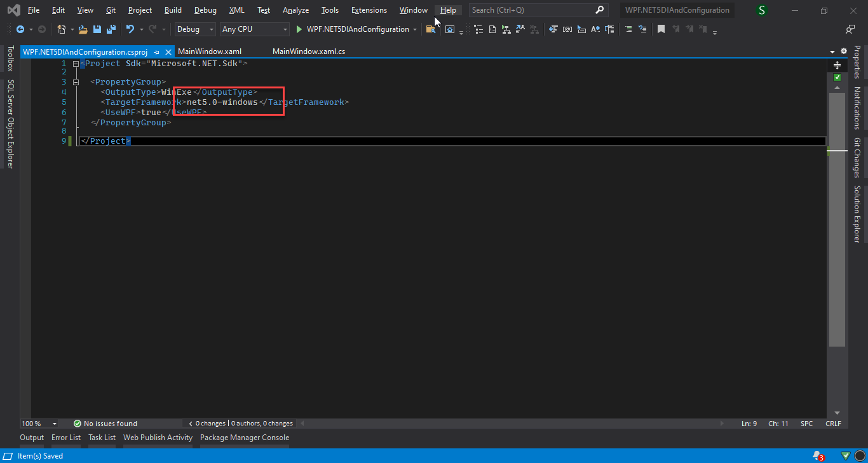The height and width of the screenshot is (463, 868).
Task: Toggle a bookmark using the bookmark icon
Action: (x=661, y=29)
